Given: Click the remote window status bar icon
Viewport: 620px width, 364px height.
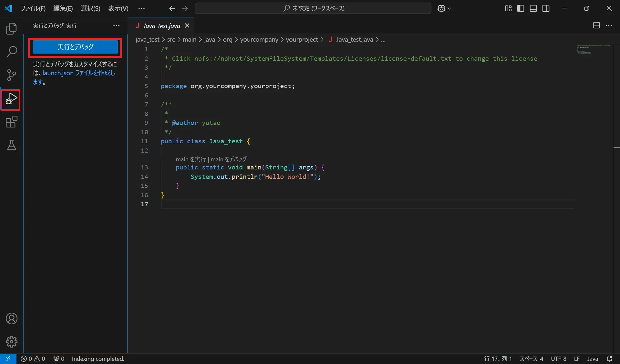Looking at the screenshot, I should (x=8, y=359).
